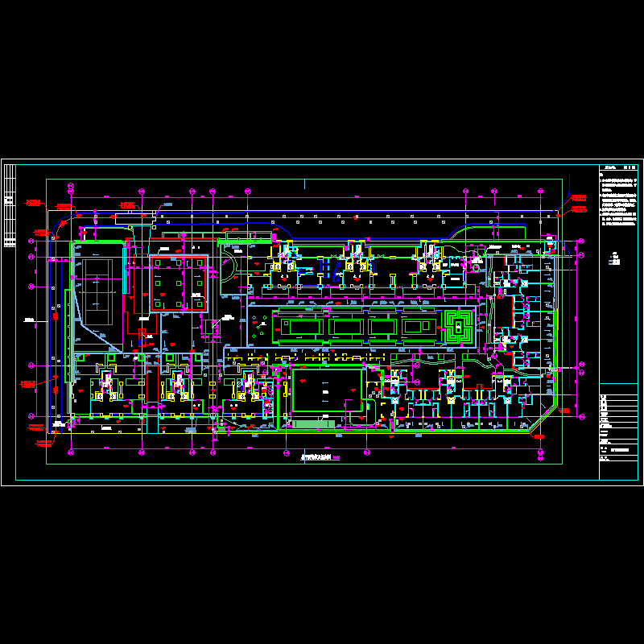644x644 pixels.
Task: Select the white rectangle along the top road
Action: pos(133,217)
